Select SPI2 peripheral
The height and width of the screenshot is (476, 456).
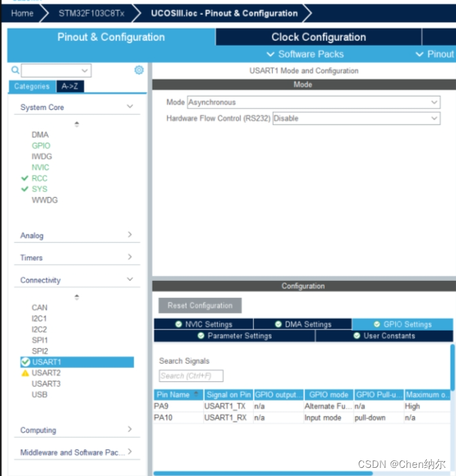[x=39, y=351]
